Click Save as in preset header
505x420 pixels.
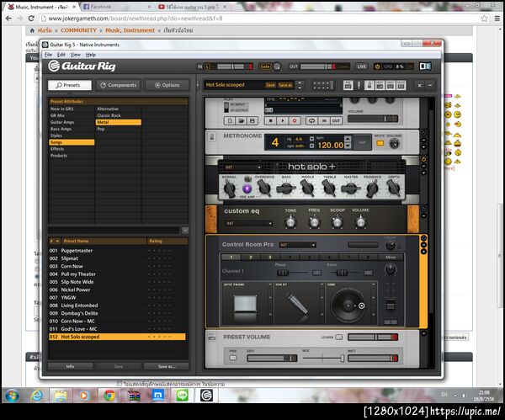[285, 85]
